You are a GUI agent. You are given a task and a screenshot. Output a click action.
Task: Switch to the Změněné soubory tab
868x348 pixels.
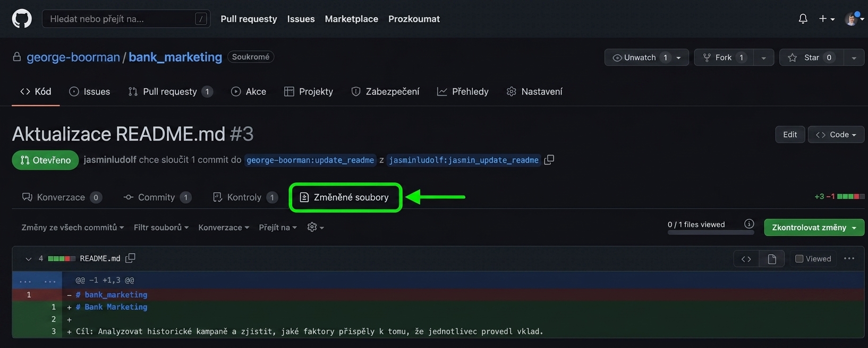[345, 197]
